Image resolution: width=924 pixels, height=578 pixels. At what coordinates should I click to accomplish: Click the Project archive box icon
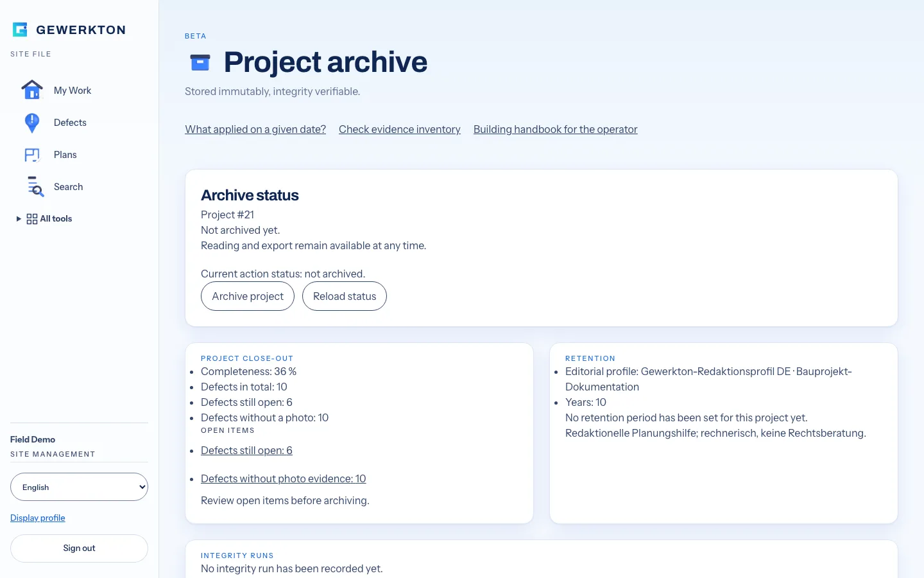pyautogui.click(x=200, y=62)
